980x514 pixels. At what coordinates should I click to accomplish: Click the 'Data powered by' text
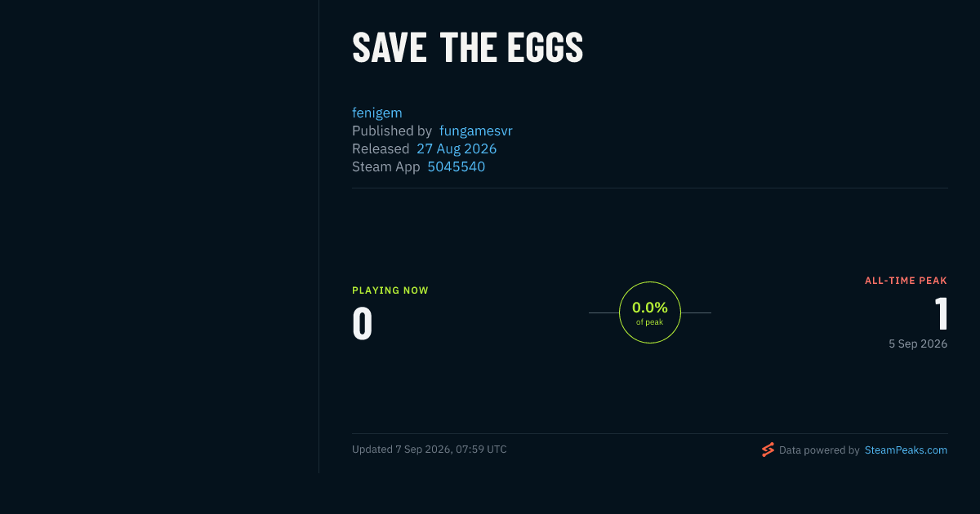pyautogui.click(x=819, y=450)
